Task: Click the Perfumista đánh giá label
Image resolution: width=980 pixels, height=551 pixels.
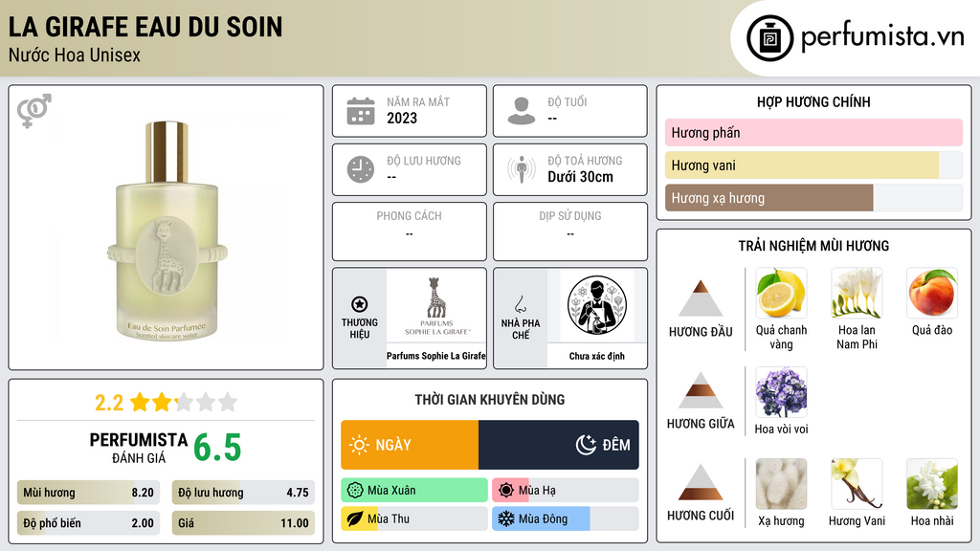Action: (138, 448)
